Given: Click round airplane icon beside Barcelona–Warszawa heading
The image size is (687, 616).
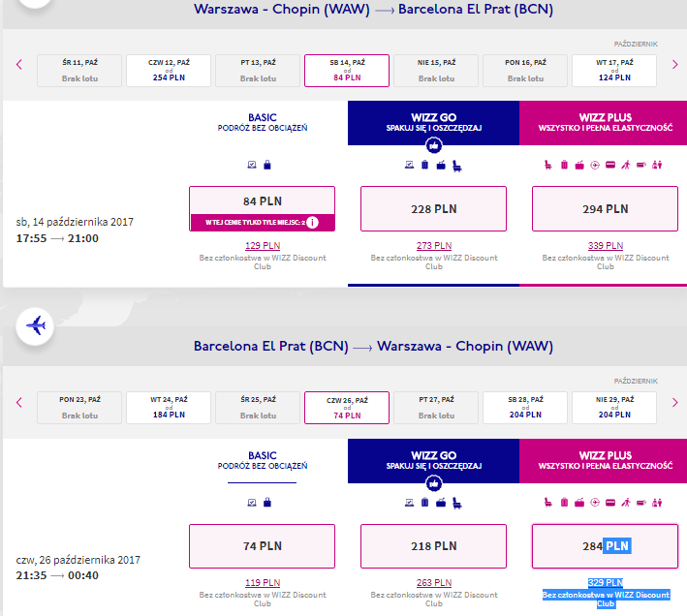Looking at the screenshot, I should (x=35, y=325).
